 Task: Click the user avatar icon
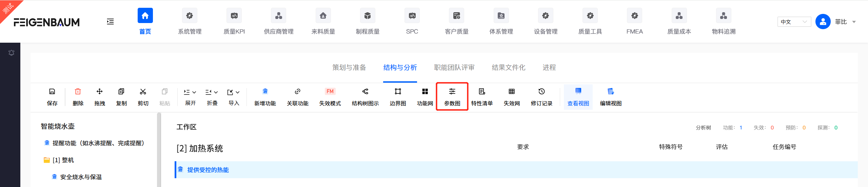(823, 22)
